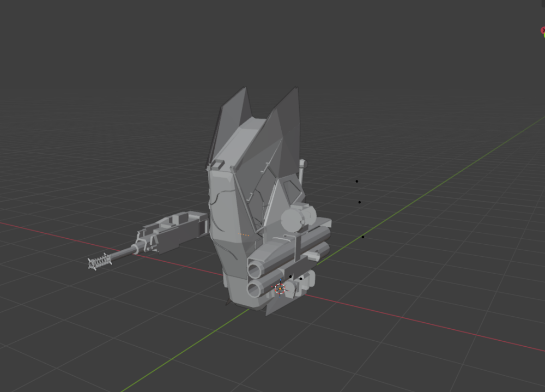Viewport: 545px width, 392px height.
Task: Select the spiked muzzle tip of gun barrel
Action: coord(99,261)
